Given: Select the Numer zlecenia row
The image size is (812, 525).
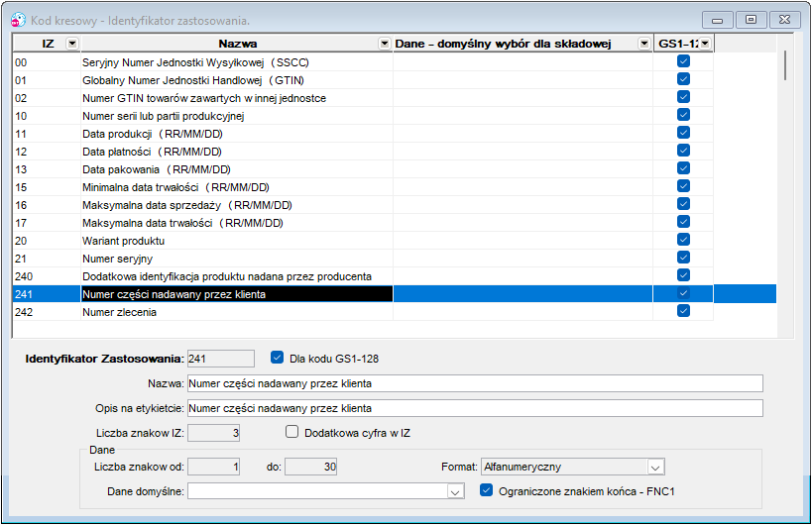Looking at the screenshot, I should [x=363, y=312].
